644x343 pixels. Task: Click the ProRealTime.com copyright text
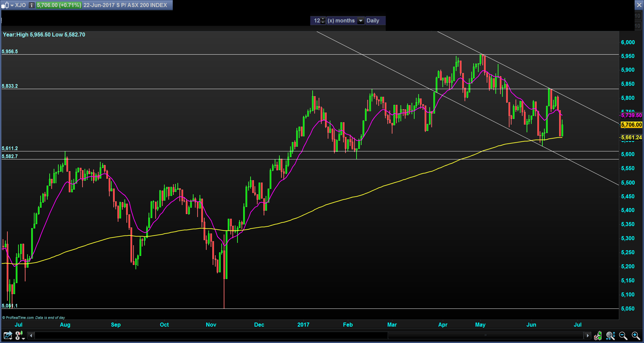tap(18, 318)
